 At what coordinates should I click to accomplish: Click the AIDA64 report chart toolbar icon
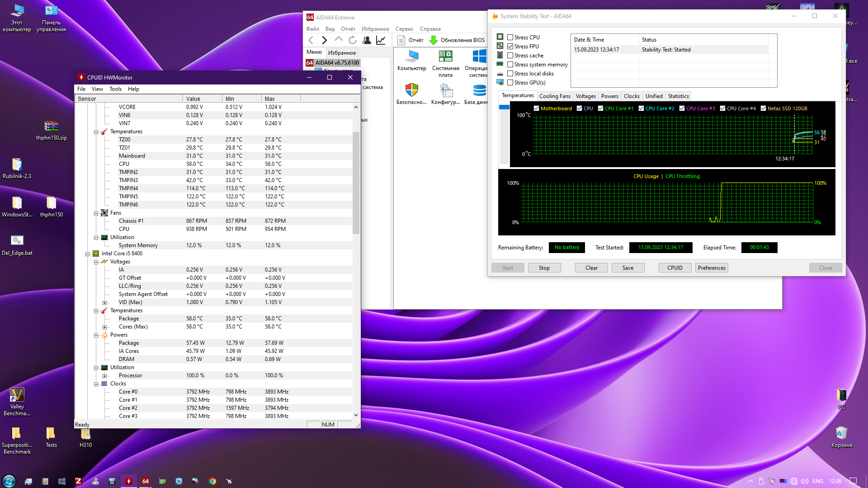(x=381, y=40)
